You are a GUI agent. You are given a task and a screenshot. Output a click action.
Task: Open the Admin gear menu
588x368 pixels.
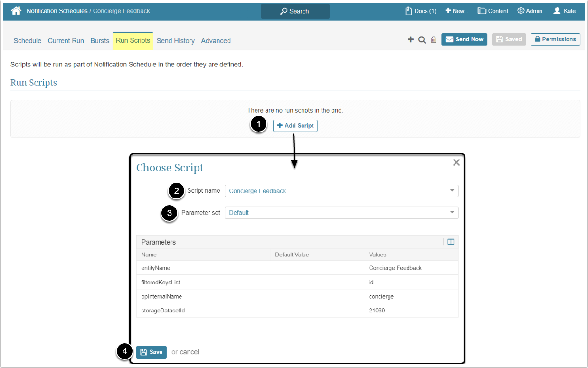(x=530, y=11)
